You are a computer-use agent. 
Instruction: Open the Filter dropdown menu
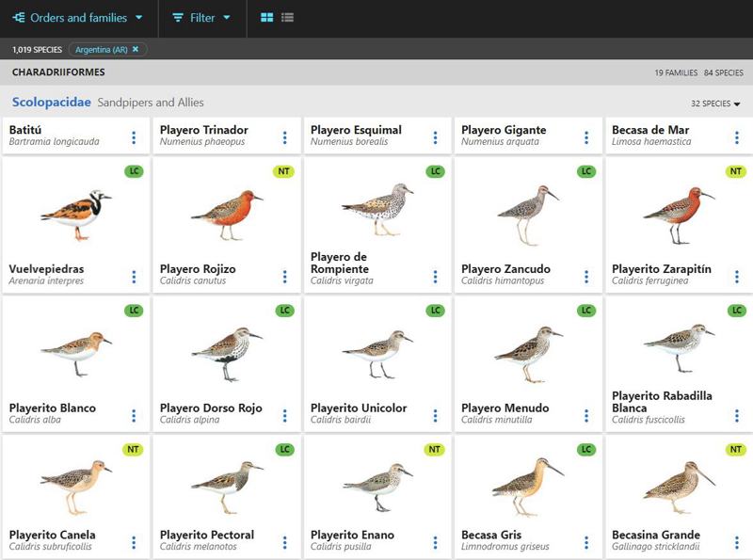tap(201, 18)
